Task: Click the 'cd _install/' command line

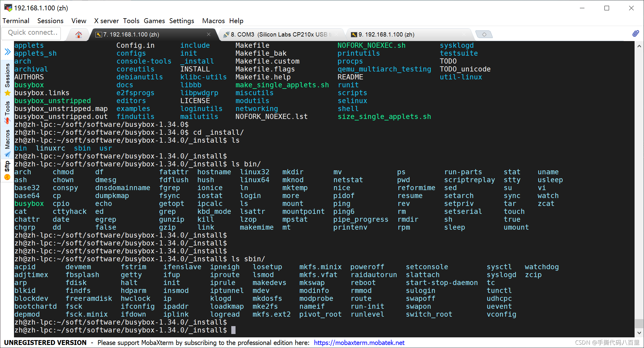Action: 129,132
